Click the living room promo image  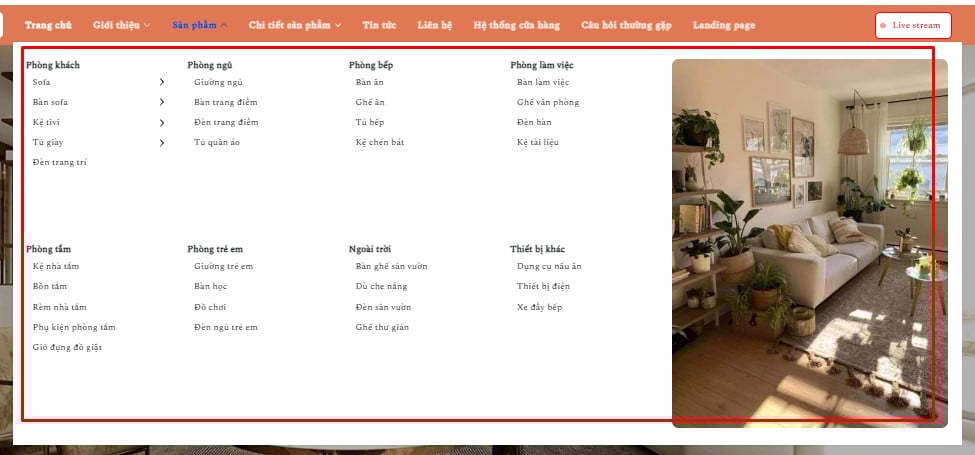tap(810, 243)
